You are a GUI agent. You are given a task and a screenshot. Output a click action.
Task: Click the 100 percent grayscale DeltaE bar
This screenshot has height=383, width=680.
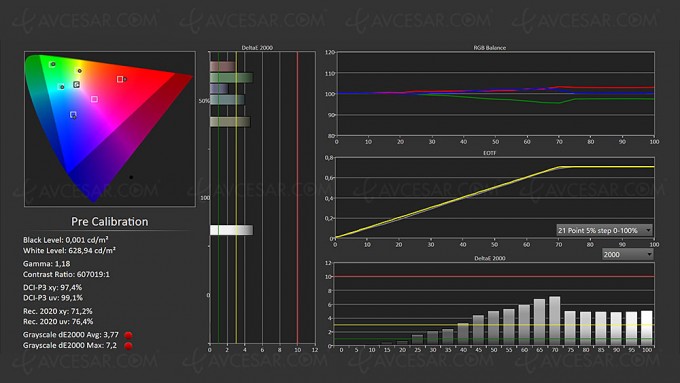[x=647, y=328]
